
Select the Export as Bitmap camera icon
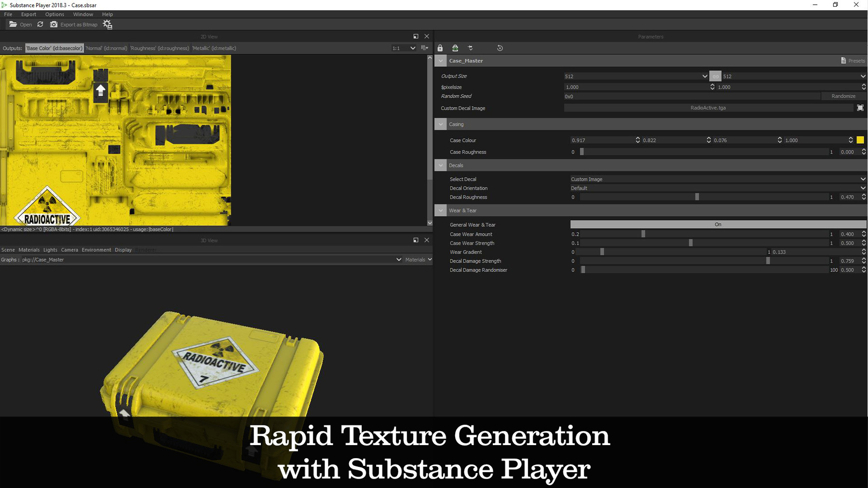tap(54, 25)
